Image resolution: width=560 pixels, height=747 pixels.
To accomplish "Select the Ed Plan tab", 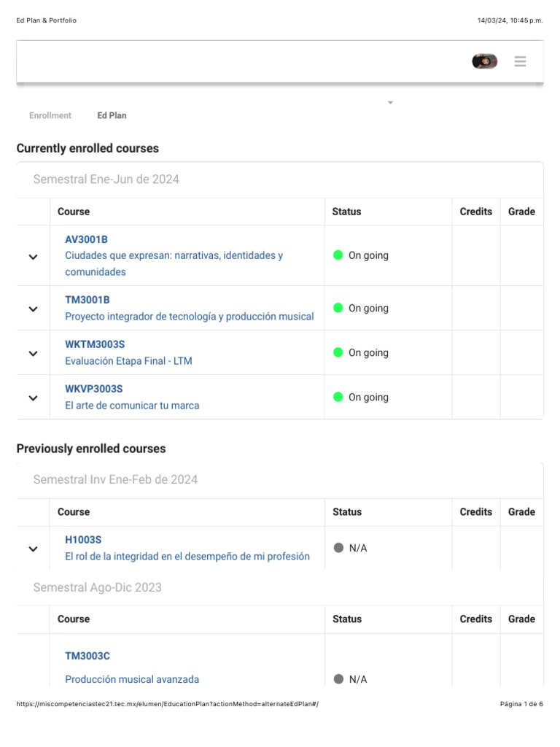I will coord(112,115).
